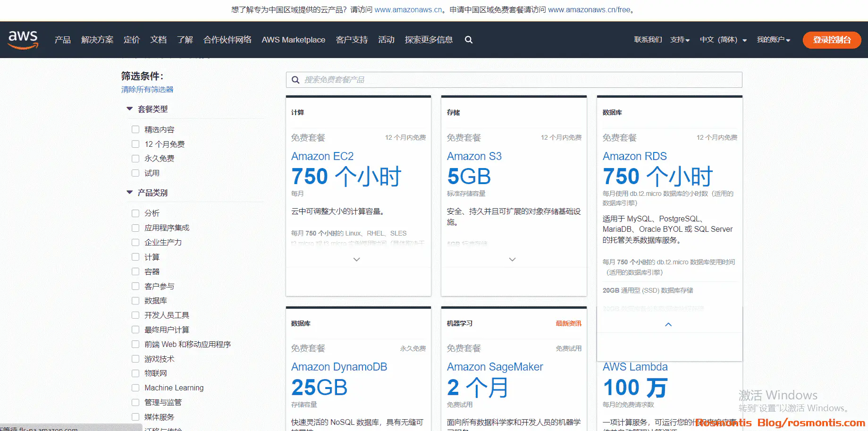Viewport: 868px width, 431px height.
Task: Check the 管理与监管 category
Action: tap(135, 402)
